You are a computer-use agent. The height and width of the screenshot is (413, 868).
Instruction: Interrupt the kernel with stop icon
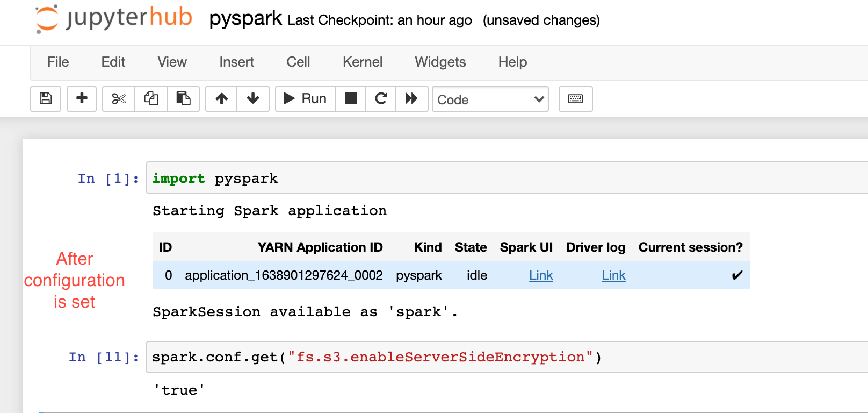[x=351, y=99]
